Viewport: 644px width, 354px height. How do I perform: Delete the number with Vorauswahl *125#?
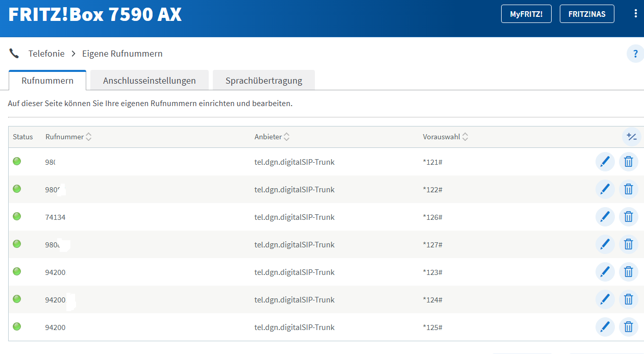(x=629, y=327)
